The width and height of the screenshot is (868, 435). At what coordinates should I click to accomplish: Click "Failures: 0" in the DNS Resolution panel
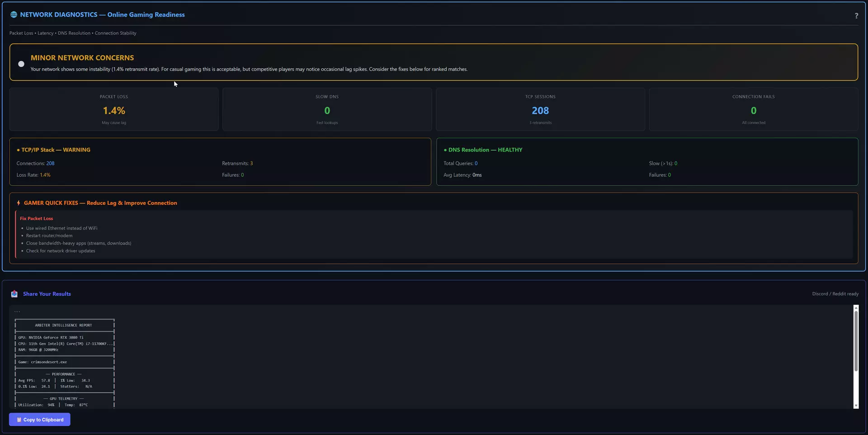[660, 175]
